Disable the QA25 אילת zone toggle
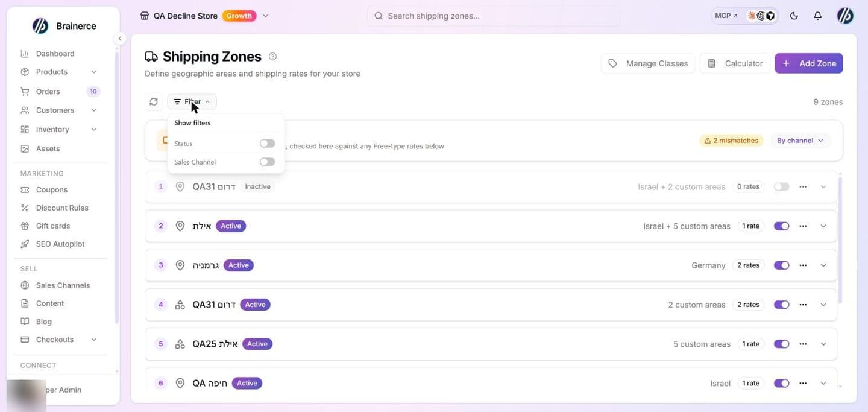 782,344
